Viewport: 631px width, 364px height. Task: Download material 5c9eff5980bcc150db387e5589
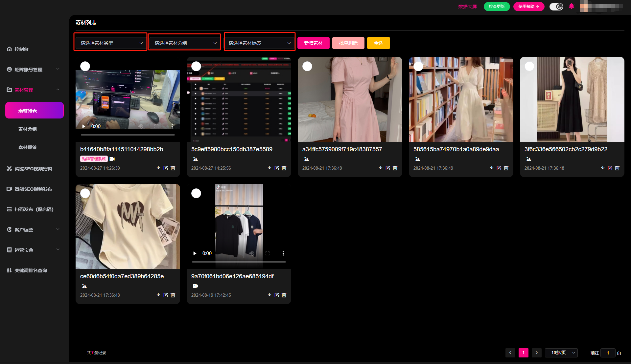[x=269, y=168]
